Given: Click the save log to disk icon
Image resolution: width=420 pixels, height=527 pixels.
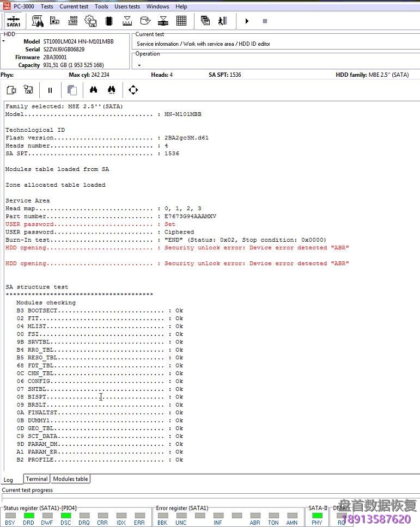Looking at the screenshot, I should (28, 89).
